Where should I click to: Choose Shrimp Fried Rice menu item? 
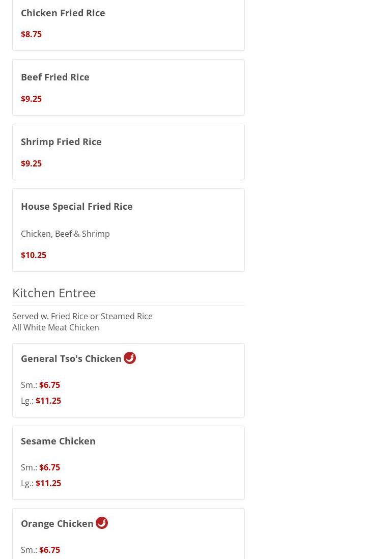pyautogui.click(x=128, y=152)
